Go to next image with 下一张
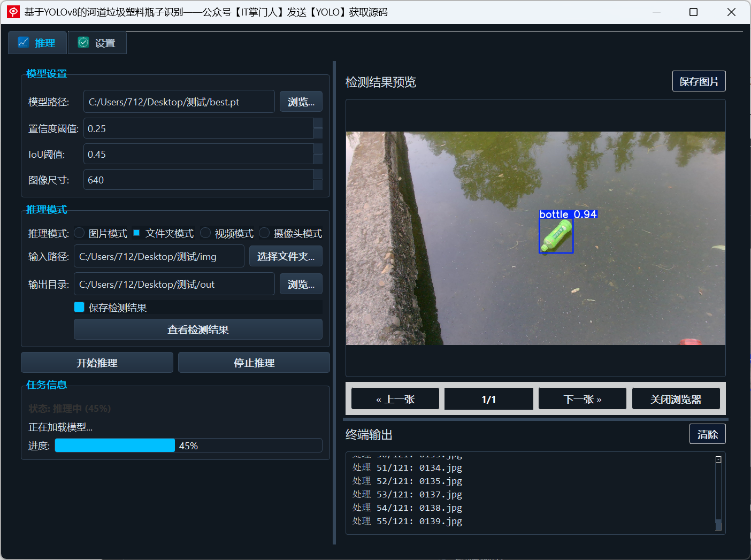The height and width of the screenshot is (560, 751). point(583,399)
